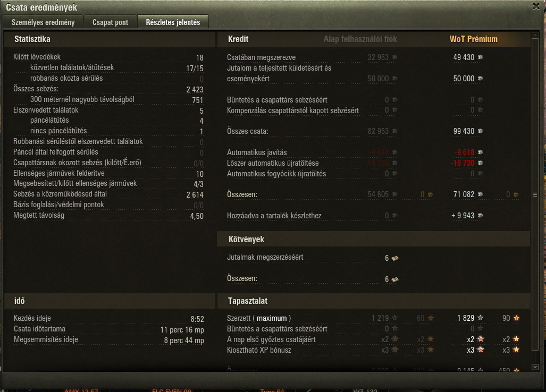Click credit icon beside 71 082 Összesen
This screenshot has height=392, width=546.
click(x=480, y=194)
